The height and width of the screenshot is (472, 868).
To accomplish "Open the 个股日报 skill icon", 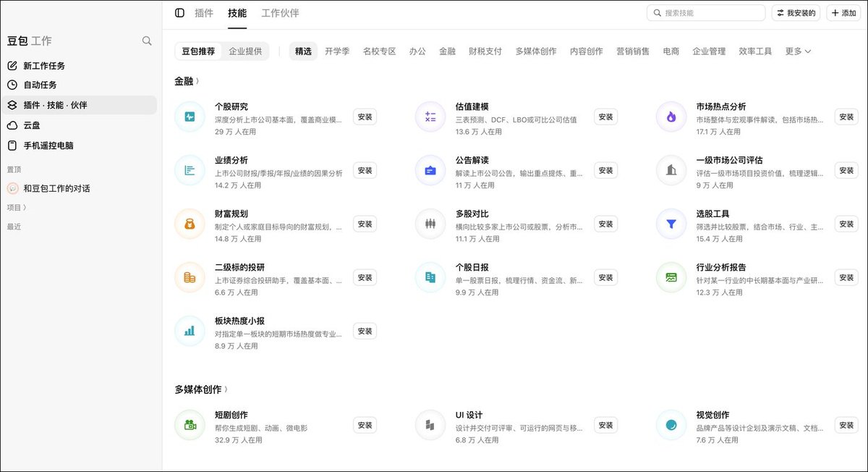I will 430,277.
